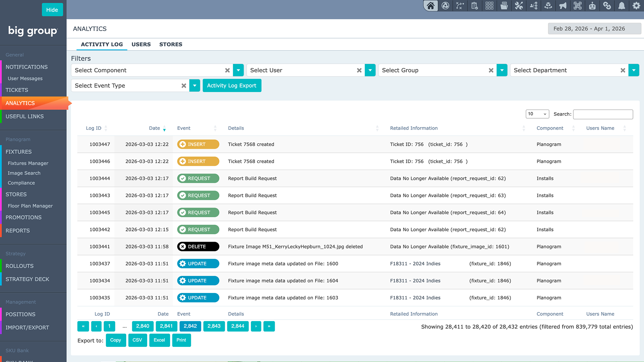Export the table with Copy button

click(x=116, y=340)
